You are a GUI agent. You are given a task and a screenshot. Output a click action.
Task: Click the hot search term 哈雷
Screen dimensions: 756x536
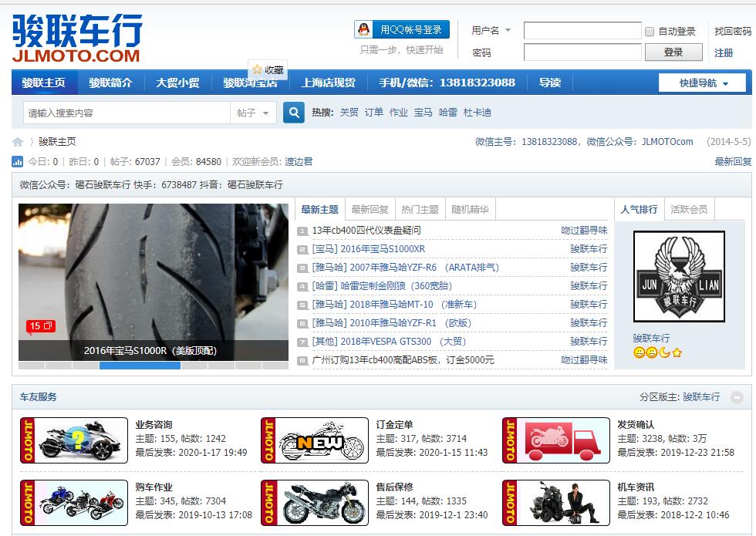pyautogui.click(x=448, y=113)
